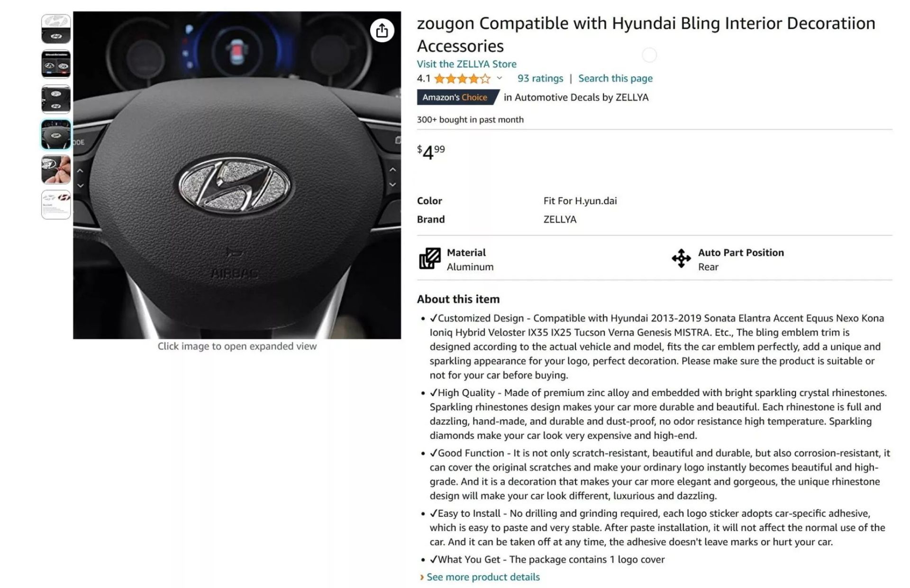Click Search this page link
Image resolution: width=910 pixels, height=588 pixels.
(x=615, y=79)
